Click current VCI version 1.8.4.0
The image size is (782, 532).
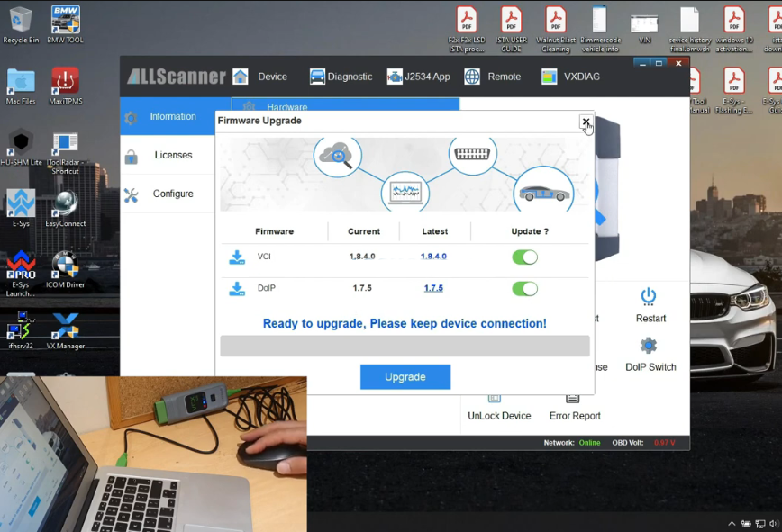tap(362, 257)
